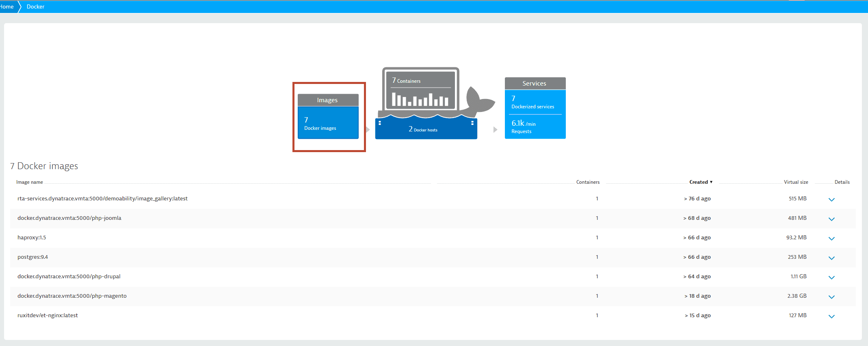Select image name postgres:9.4

pyautogui.click(x=32, y=257)
